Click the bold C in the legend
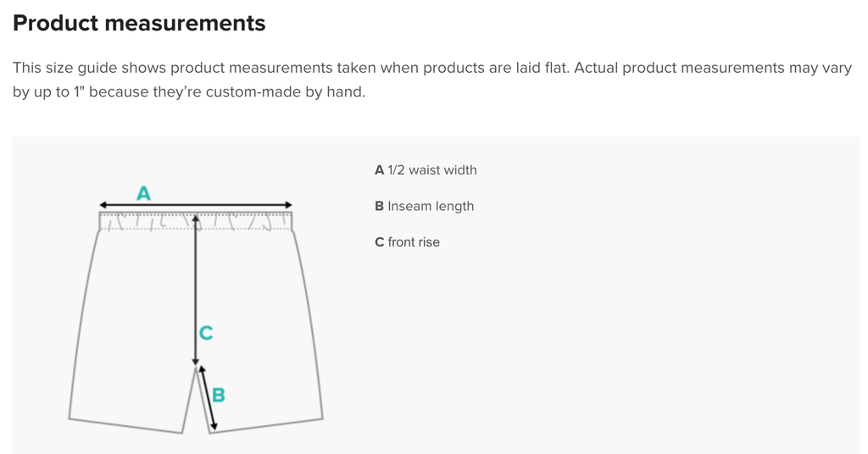 coord(379,242)
